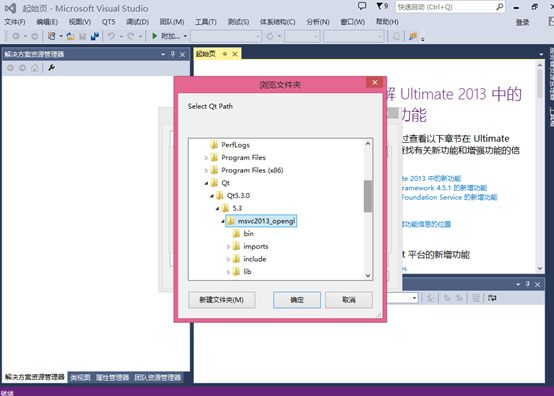The image size is (554, 396).
Task: Pin the Solution Explorer panel
Action: [173, 54]
